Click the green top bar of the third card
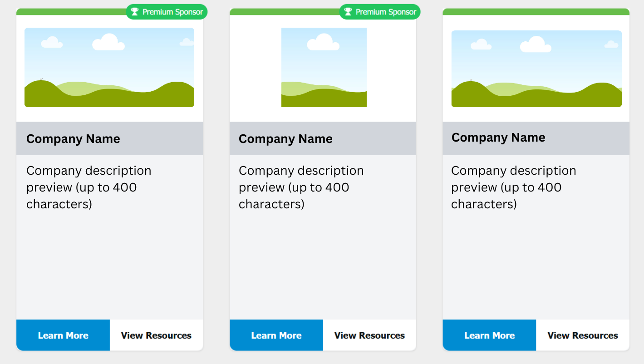This screenshot has width=644, height=364. pos(536,12)
